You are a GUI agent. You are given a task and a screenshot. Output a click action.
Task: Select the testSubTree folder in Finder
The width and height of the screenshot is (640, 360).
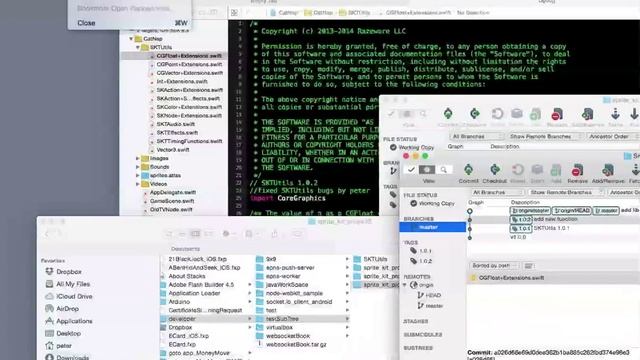click(x=302, y=319)
